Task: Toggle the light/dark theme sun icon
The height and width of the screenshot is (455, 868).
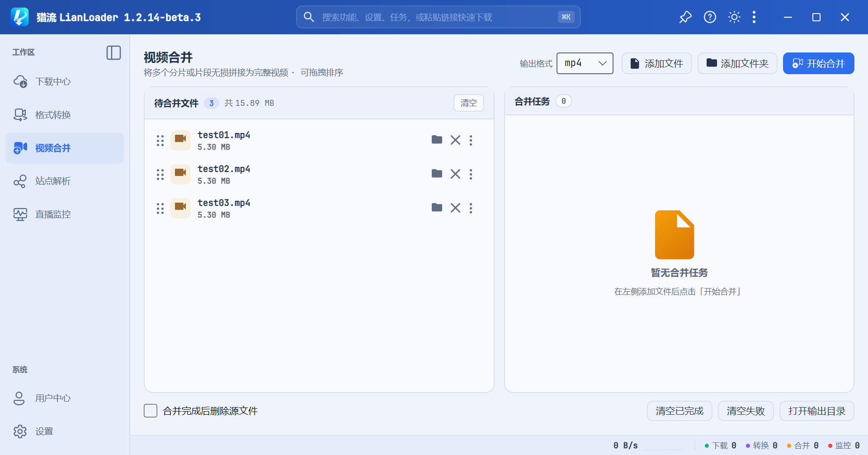Action: pos(734,17)
